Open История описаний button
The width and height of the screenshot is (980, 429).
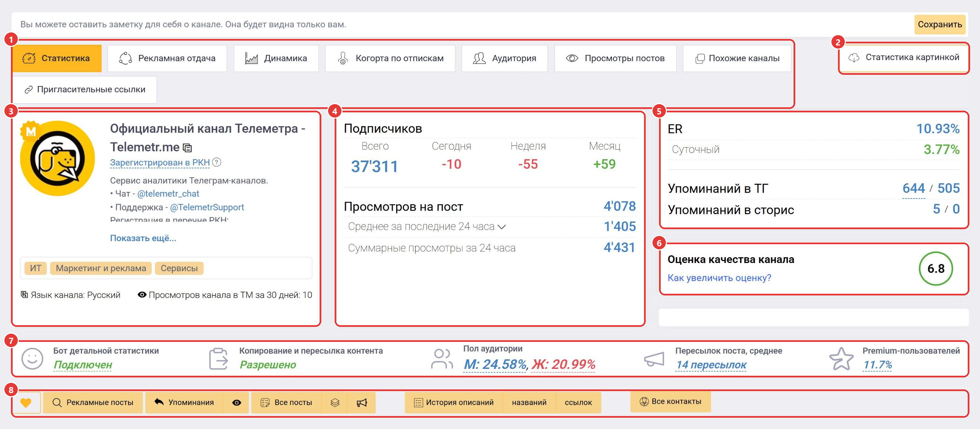coord(453,402)
